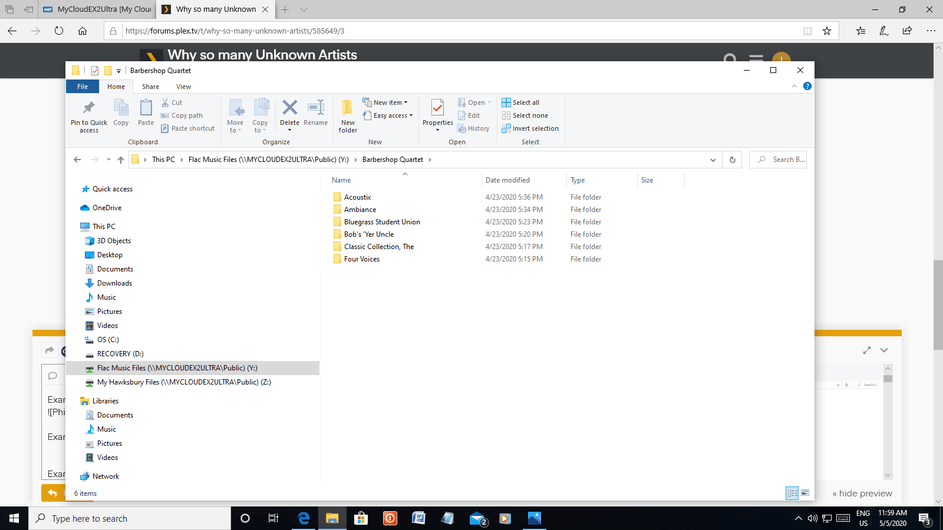Collapse the ribbon with the chevron
943x530 pixels.
tap(794, 87)
